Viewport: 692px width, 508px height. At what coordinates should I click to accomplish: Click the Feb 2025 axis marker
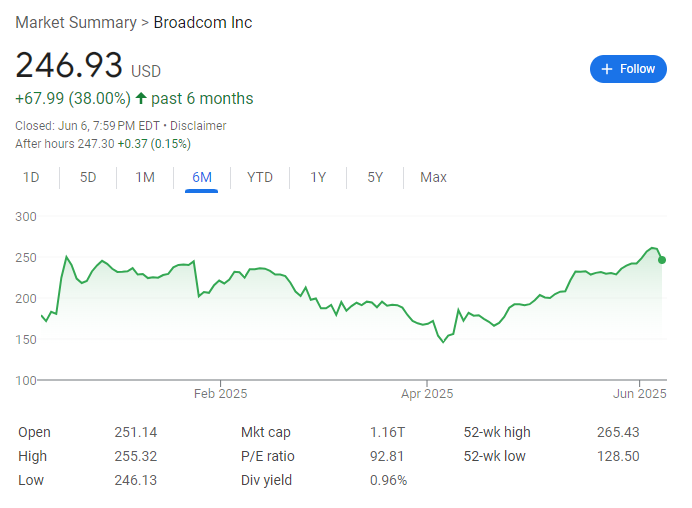220,393
